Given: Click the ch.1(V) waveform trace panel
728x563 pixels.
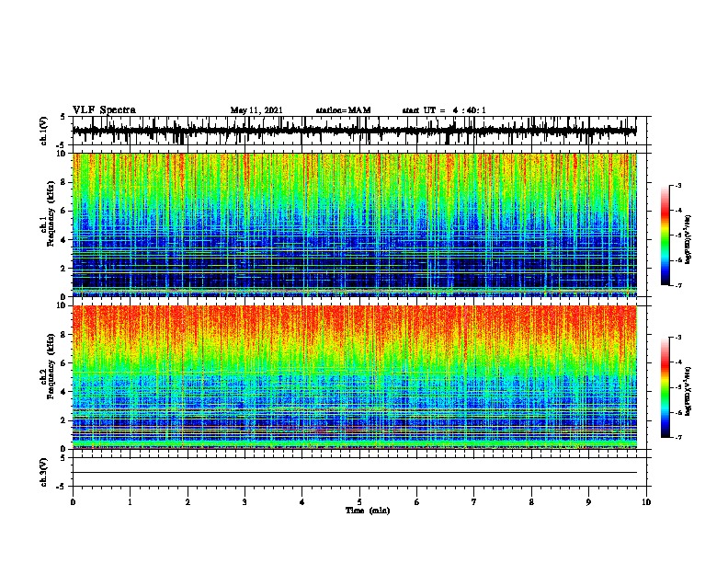Looking at the screenshot, I should click(x=359, y=131).
